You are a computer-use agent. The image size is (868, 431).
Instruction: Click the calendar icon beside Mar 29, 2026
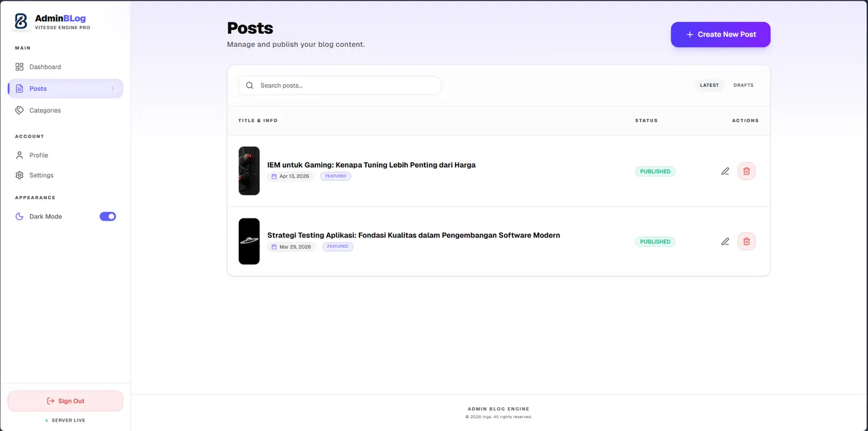pos(274,247)
